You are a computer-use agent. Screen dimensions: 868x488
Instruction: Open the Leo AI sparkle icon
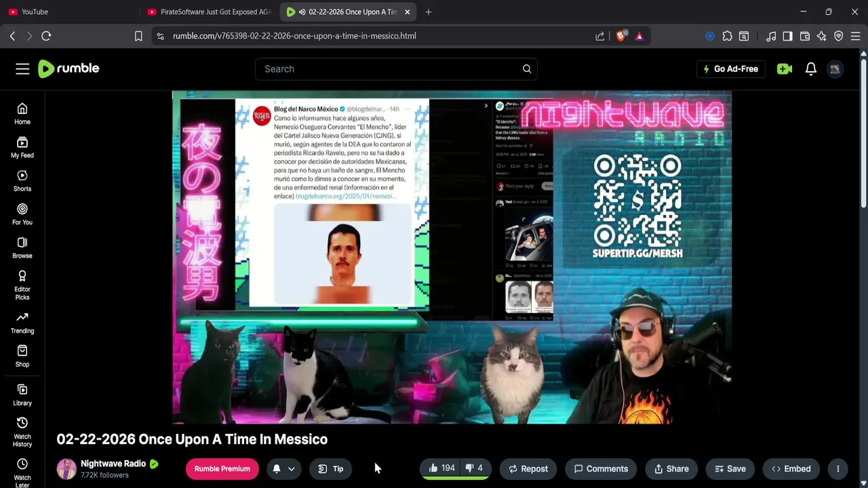coord(822,36)
